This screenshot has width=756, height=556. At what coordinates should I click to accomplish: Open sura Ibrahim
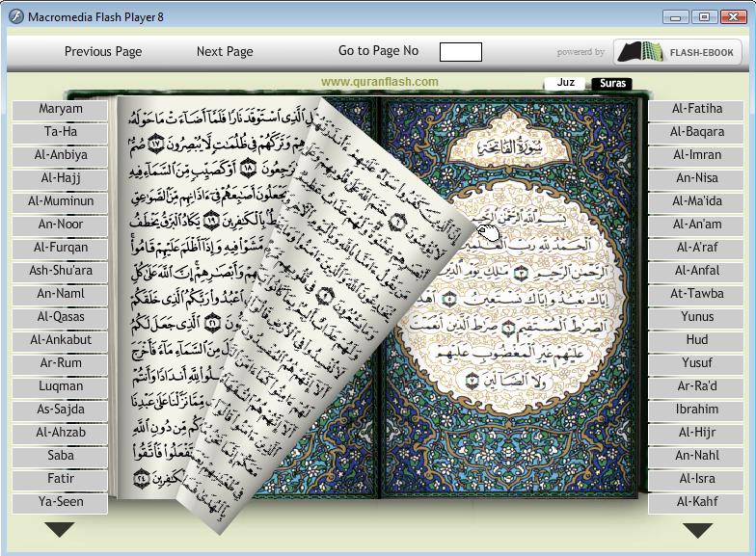click(696, 410)
